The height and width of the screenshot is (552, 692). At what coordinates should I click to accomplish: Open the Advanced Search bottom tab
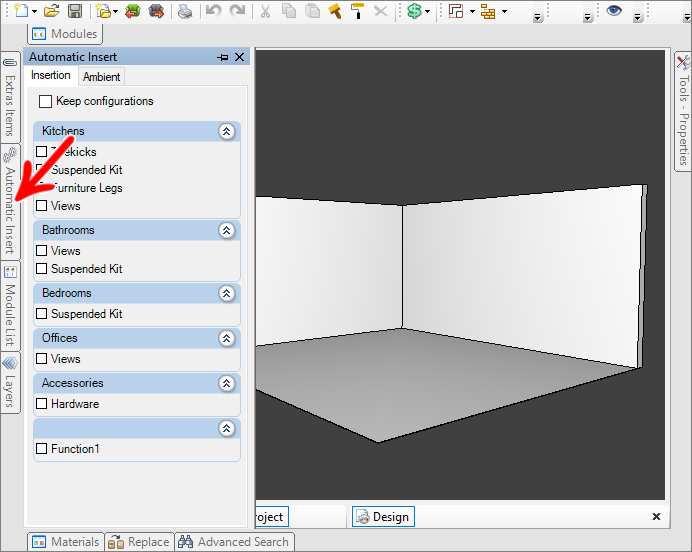[x=234, y=542]
